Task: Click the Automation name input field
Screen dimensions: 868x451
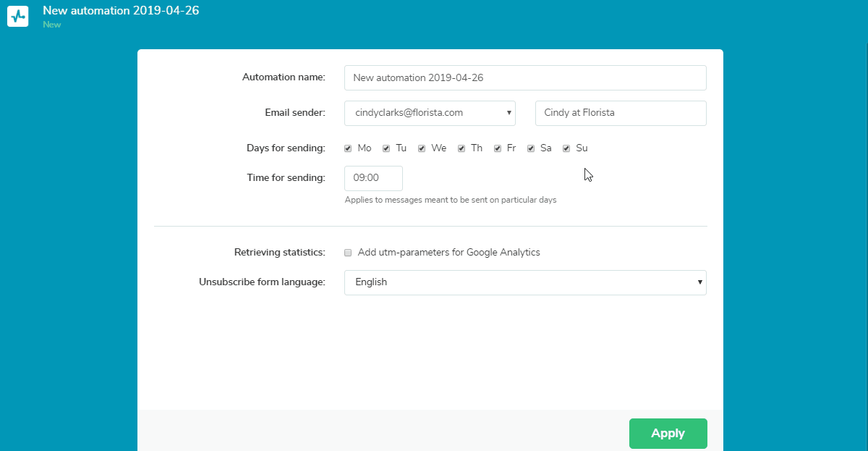Action: [x=525, y=77]
